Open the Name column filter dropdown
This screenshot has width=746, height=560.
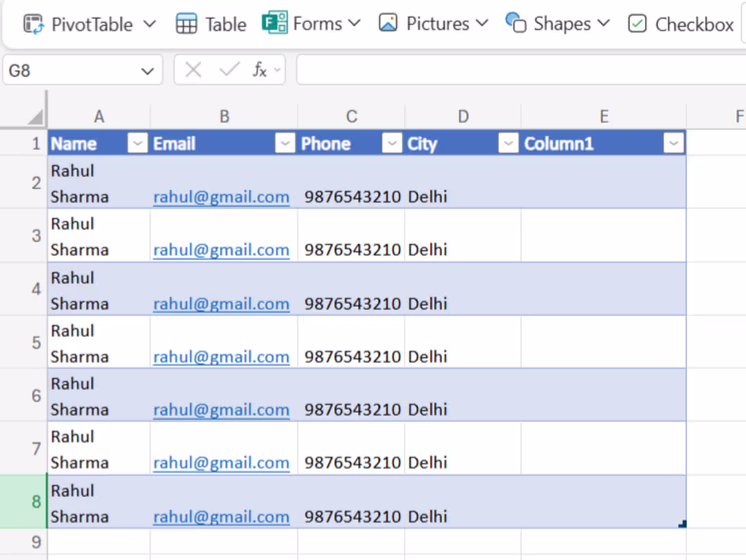pos(138,144)
